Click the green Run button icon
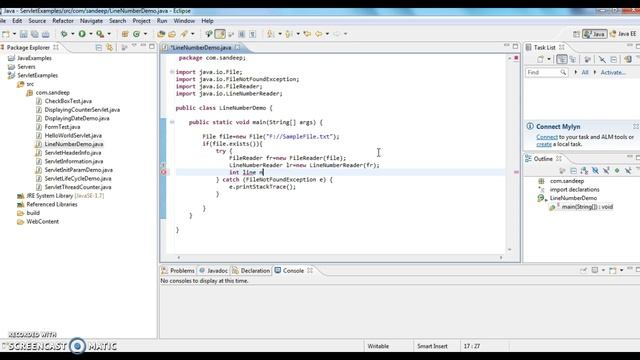 tap(82, 34)
